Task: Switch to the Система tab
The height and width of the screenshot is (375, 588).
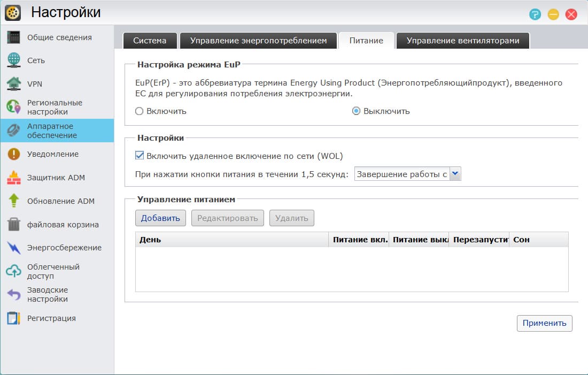Action: (150, 40)
